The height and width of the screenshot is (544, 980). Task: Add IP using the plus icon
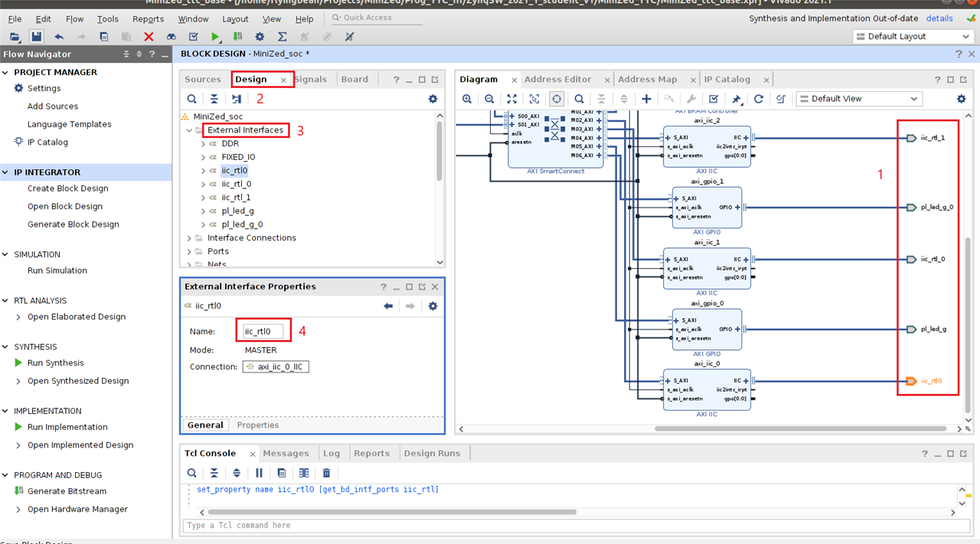pos(646,99)
